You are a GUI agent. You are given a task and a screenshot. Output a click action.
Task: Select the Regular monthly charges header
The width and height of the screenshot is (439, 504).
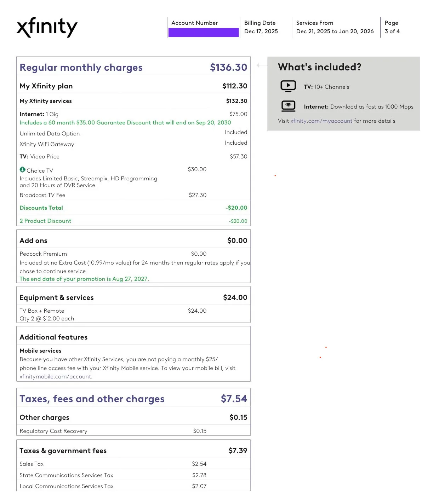tap(81, 67)
